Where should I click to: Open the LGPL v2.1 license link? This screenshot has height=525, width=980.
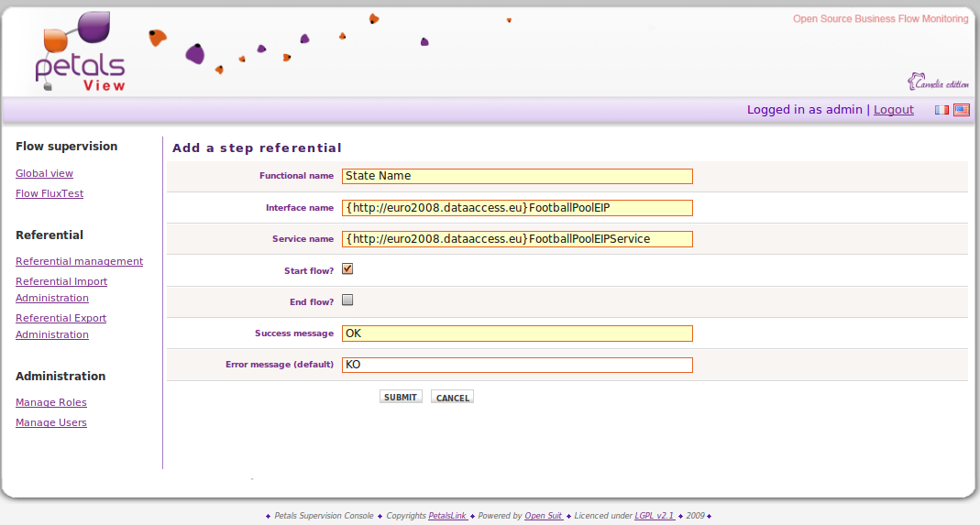(655, 516)
